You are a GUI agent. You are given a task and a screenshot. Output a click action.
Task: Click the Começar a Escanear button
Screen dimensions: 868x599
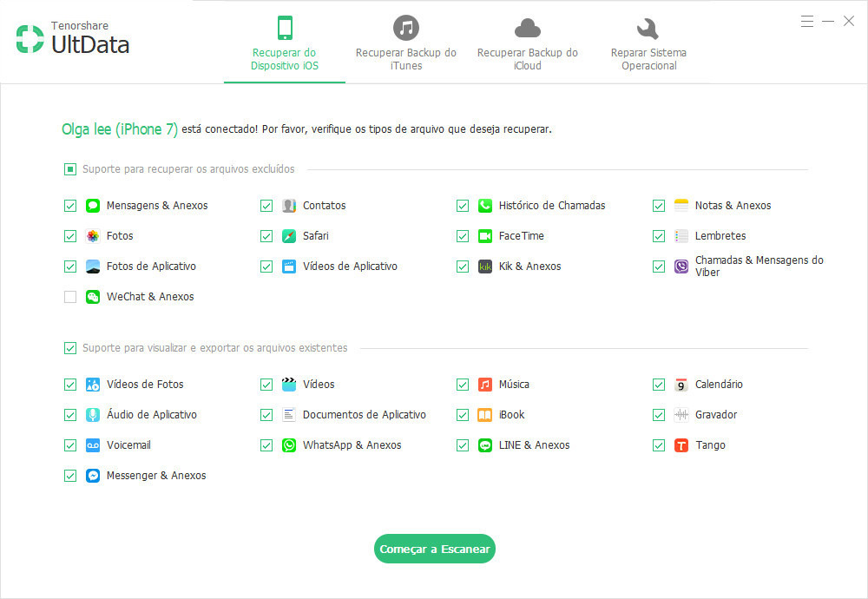pyautogui.click(x=435, y=549)
